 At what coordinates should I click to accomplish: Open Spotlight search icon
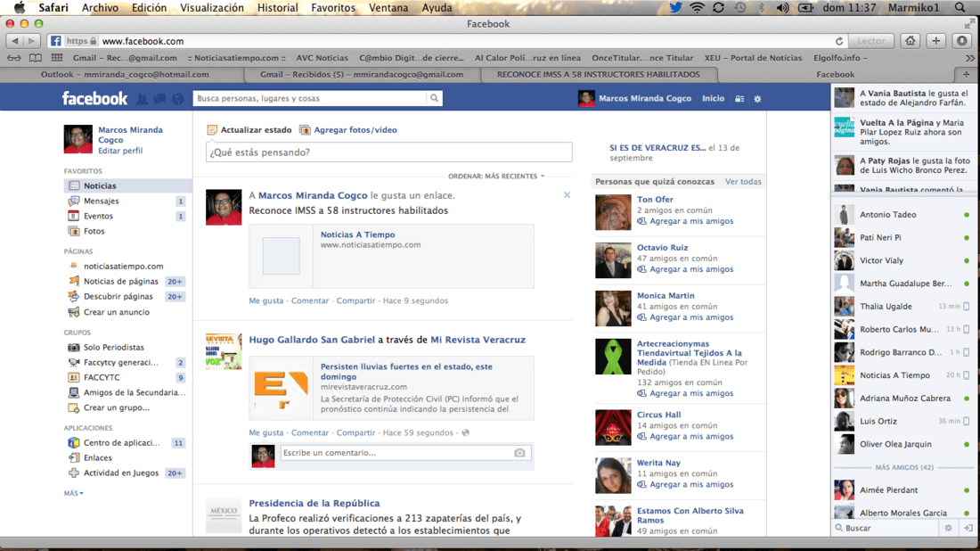click(960, 8)
